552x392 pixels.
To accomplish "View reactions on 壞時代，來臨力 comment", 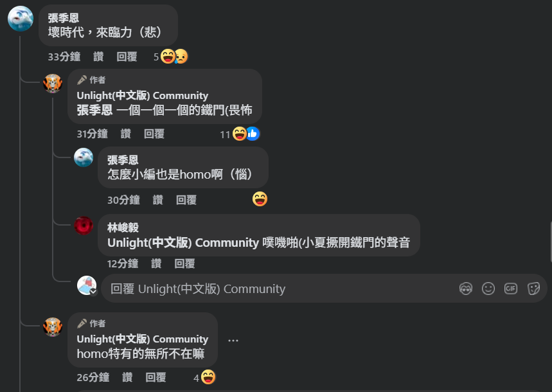I will [x=171, y=57].
